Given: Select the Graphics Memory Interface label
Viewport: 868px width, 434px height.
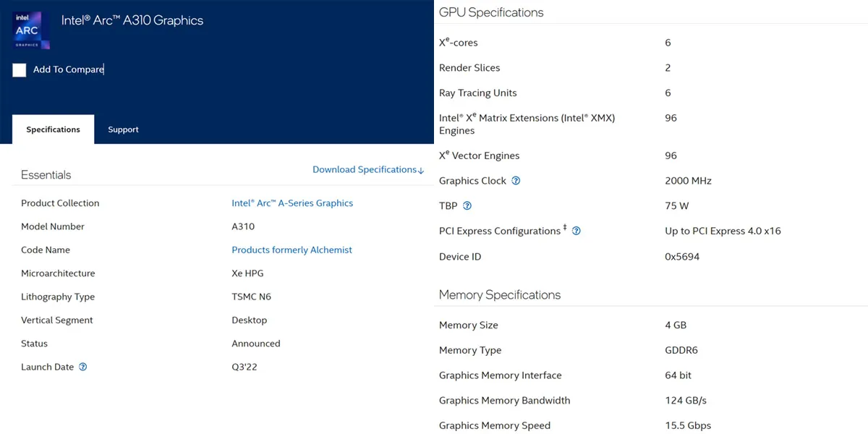Looking at the screenshot, I should (501, 375).
